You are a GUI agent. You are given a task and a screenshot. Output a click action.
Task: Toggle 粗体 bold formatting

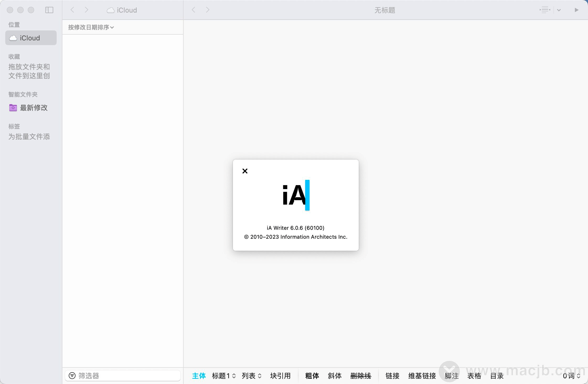point(312,376)
